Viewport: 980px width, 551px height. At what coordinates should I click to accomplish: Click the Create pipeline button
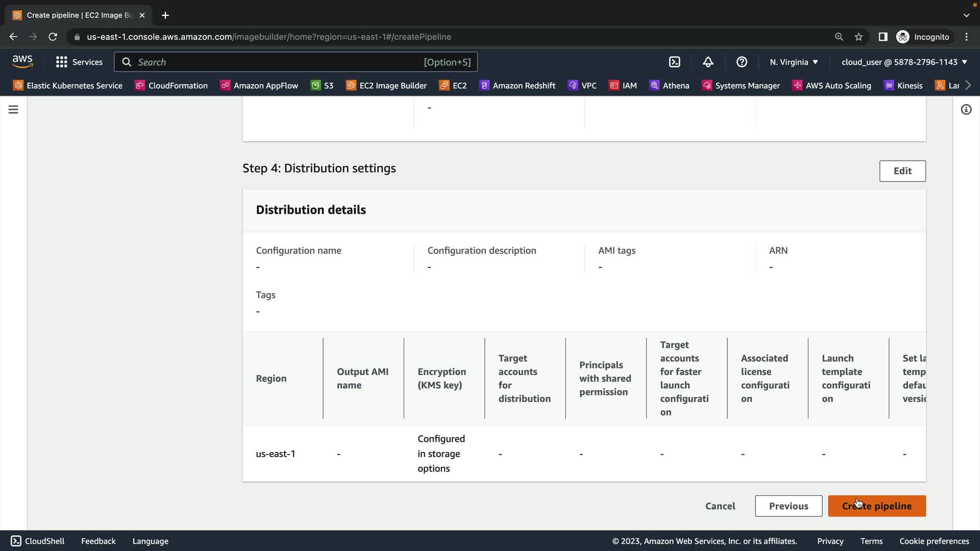pos(876,506)
